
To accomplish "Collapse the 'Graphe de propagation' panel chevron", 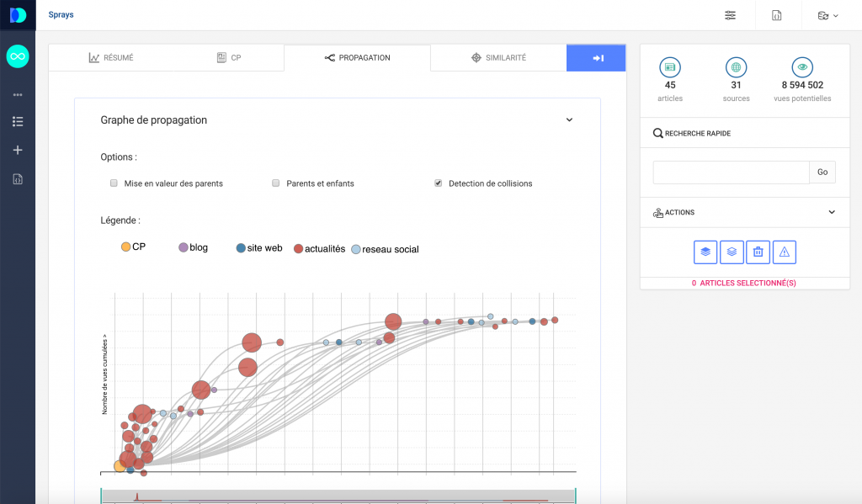I will click(x=569, y=120).
